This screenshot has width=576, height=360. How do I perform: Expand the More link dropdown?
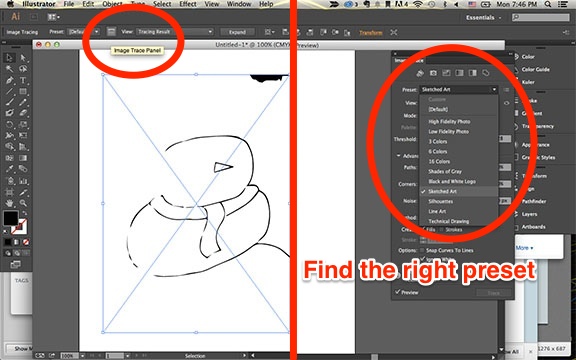(x=524, y=248)
